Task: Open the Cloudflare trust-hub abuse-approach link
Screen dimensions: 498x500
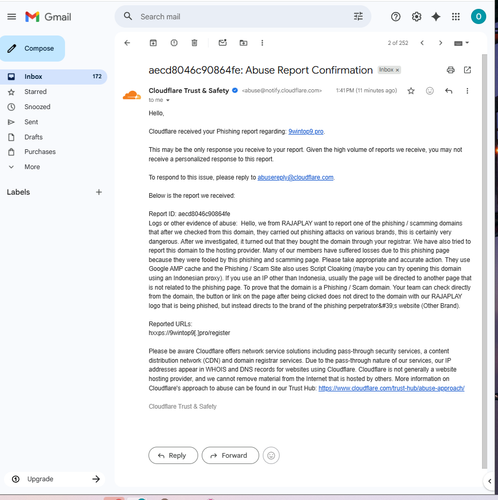Action: [x=391, y=388]
